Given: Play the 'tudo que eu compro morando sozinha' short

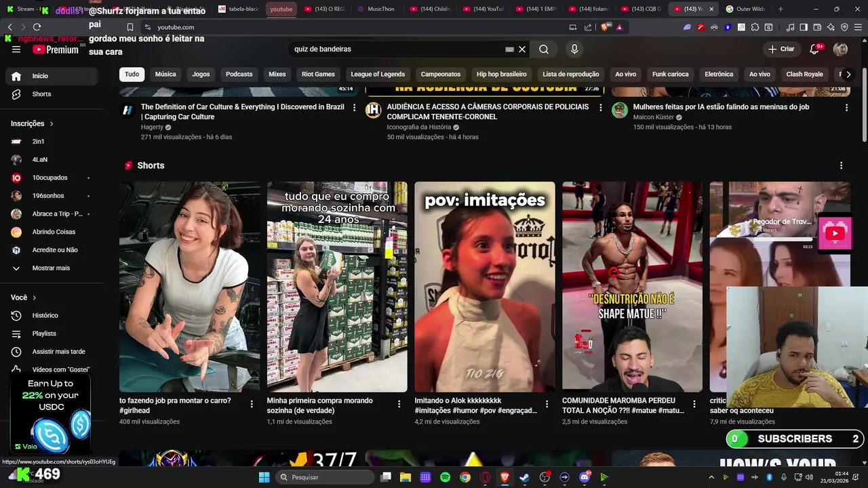Looking at the screenshot, I should pyautogui.click(x=337, y=287).
